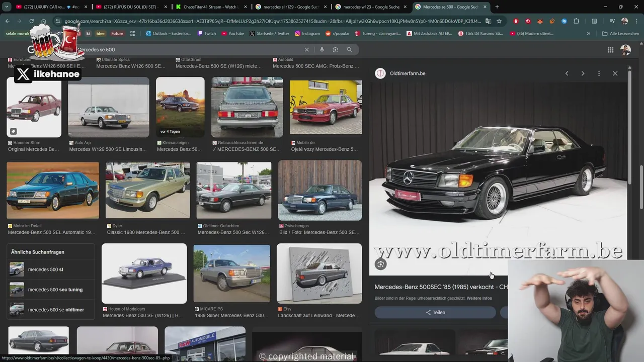The width and height of the screenshot is (644, 362).
Task: Open new browser tab
Action: (x=497, y=7)
